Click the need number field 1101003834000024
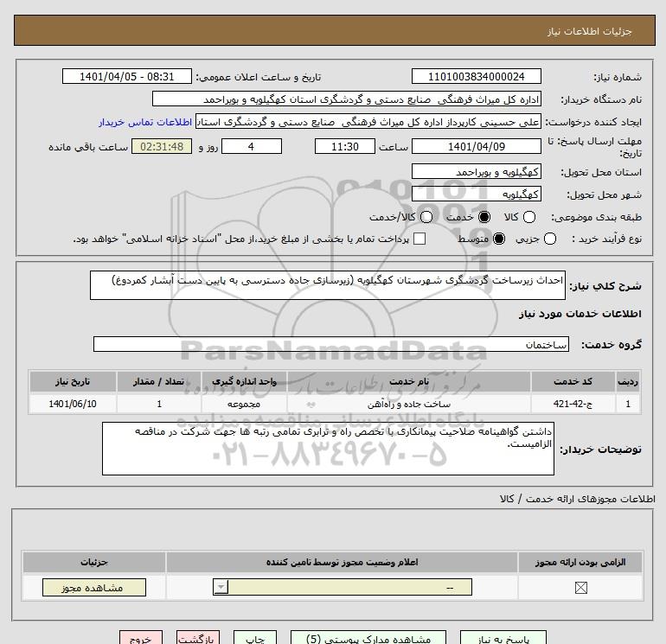The height and width of the screenshot is (644, 666). (x=476, y=76)
